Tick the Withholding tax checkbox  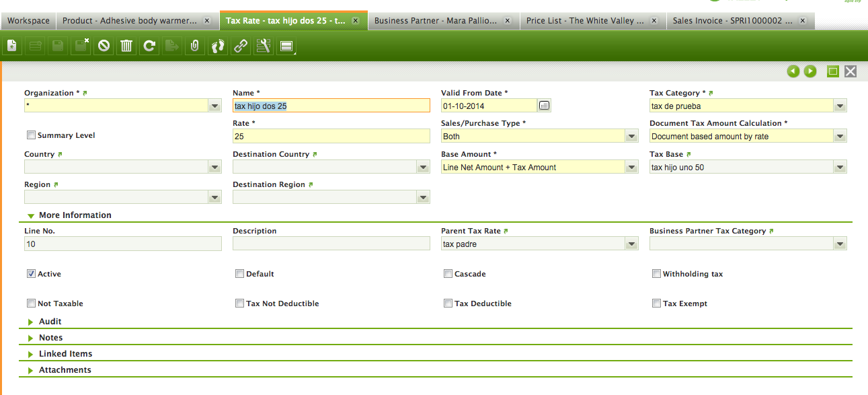coord(656,274)
